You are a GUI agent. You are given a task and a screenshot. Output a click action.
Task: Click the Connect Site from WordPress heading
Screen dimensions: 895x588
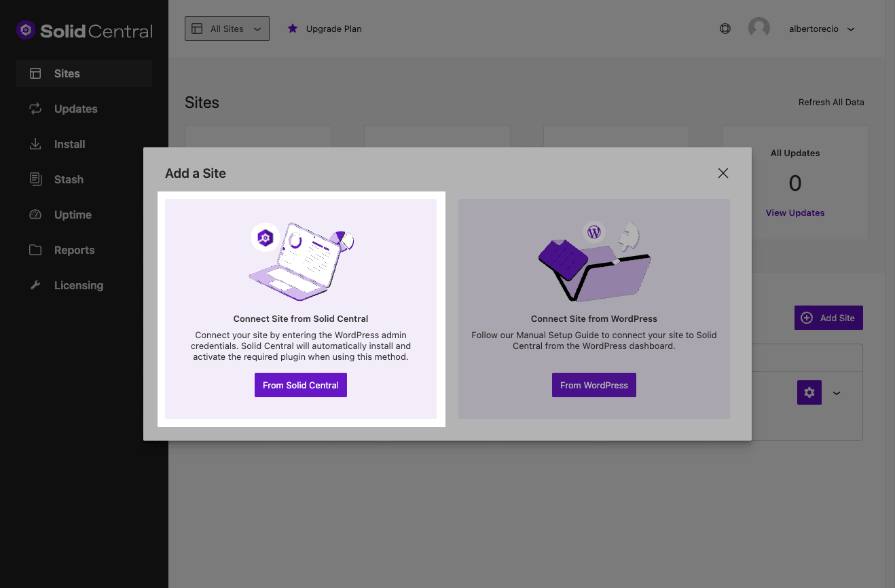[x=594, y=318]
